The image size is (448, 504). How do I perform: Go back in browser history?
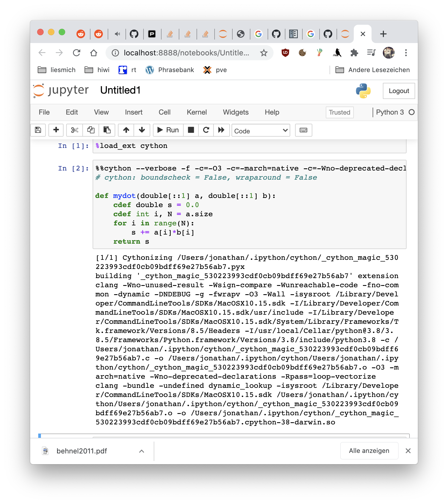(x=42, y=53)
